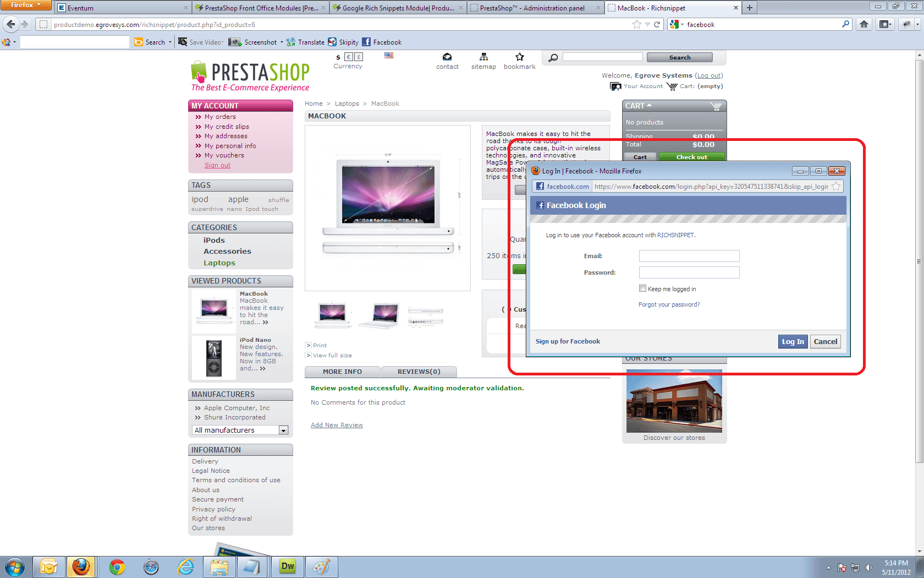
Task: Open the Apple Computer, Inc manufacturer link
Action: pyautogui.click(x=237, y=408)
